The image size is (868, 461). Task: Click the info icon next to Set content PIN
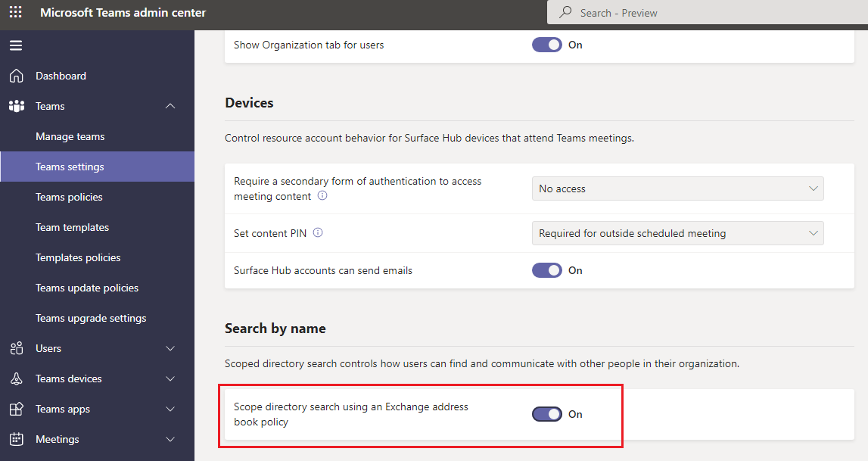[318, 232]
